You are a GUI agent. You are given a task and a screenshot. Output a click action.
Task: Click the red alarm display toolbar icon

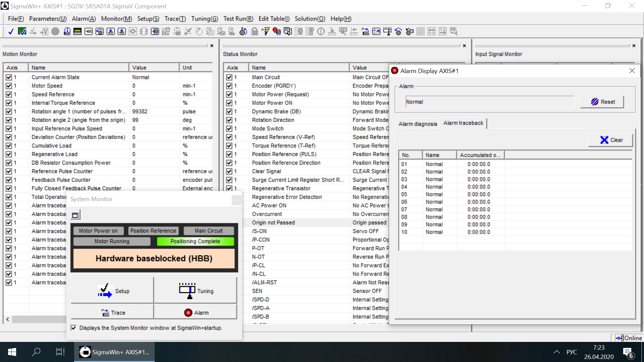pyautogui.click(x=277, y=32)
